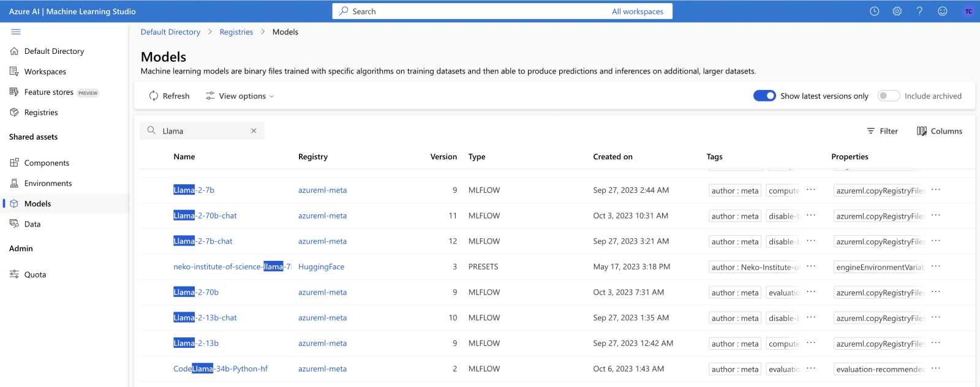Clear the Llama search text
The width and height of the screenshot is (980, 387).
pos(254,131)
